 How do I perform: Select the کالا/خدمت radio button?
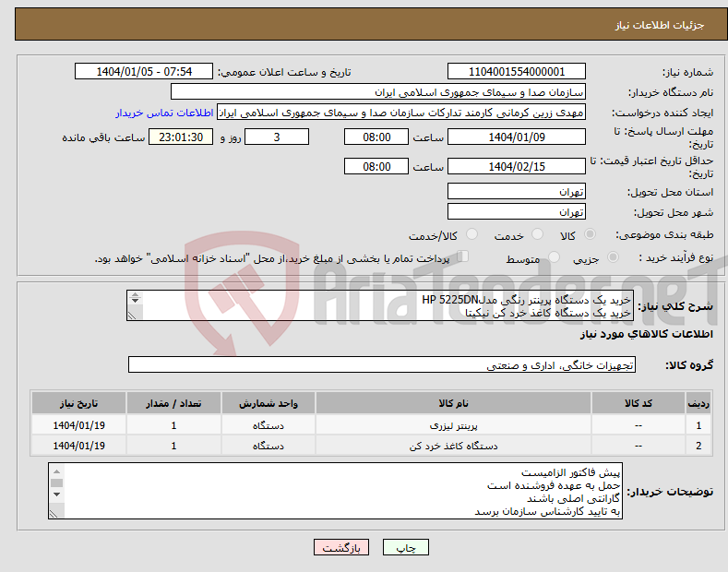471,234
